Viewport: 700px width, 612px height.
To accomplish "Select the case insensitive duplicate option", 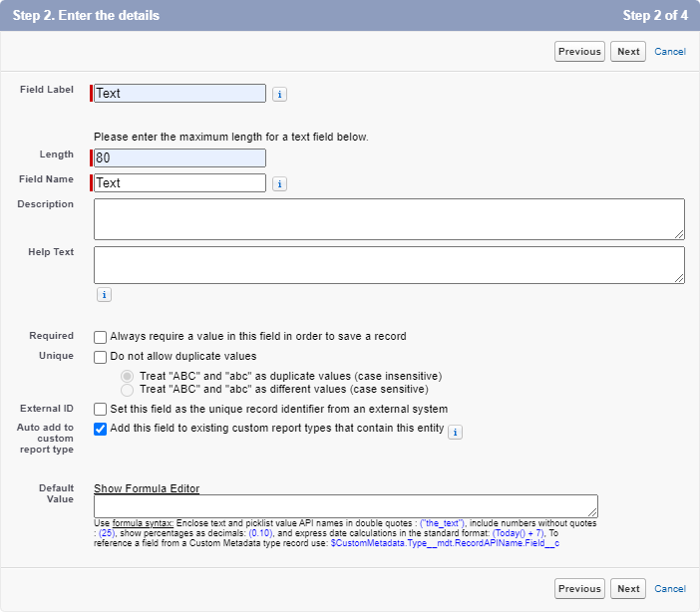I will (x=127, y=376).
